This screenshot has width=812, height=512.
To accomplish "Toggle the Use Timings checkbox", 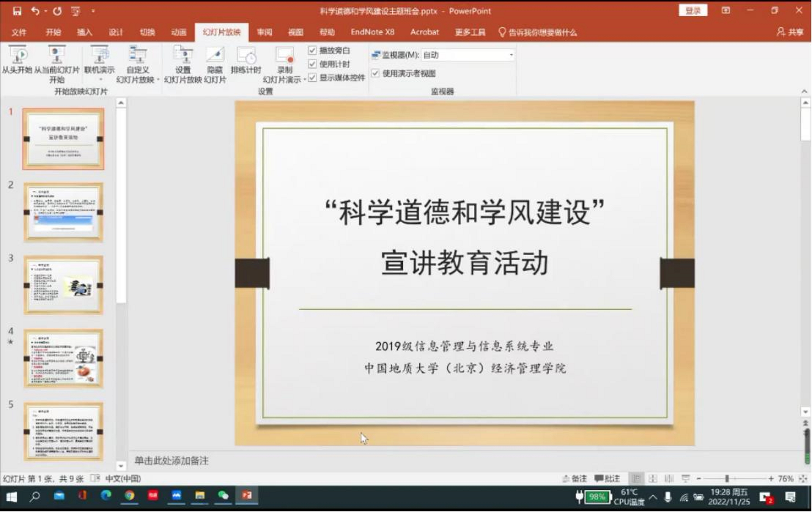I will (x=312, y=64).
